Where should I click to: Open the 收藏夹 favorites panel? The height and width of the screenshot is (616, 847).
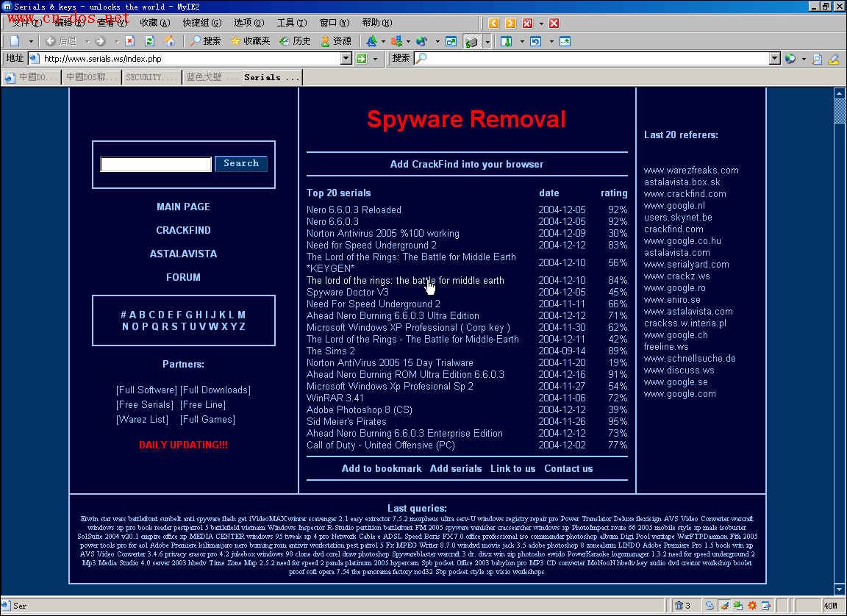tap(250, 41)
